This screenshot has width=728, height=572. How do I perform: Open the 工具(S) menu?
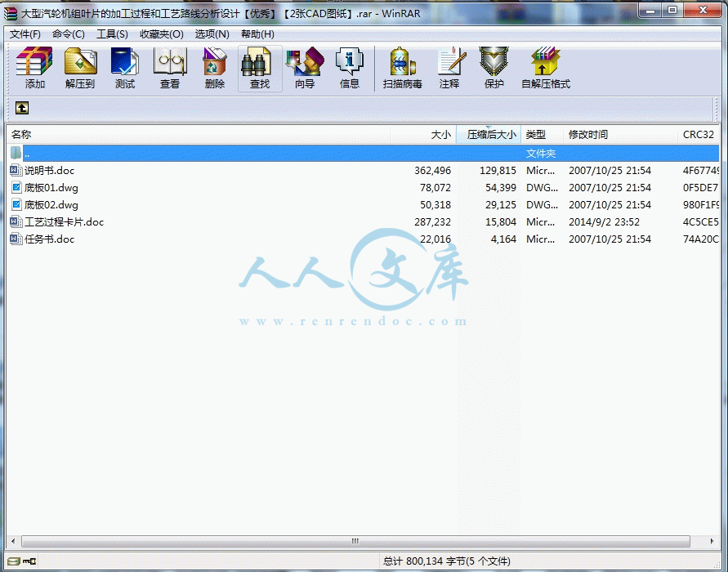[x=112, y=34]
